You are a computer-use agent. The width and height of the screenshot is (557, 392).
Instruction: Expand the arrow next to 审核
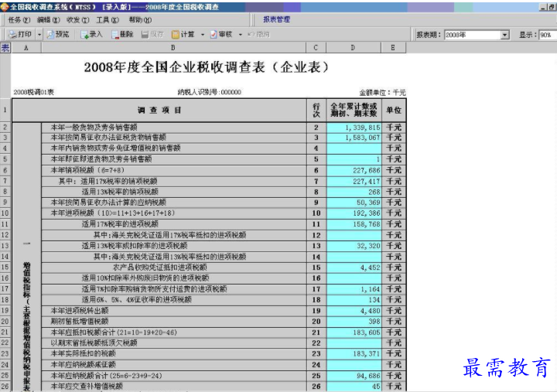[240, 35]
